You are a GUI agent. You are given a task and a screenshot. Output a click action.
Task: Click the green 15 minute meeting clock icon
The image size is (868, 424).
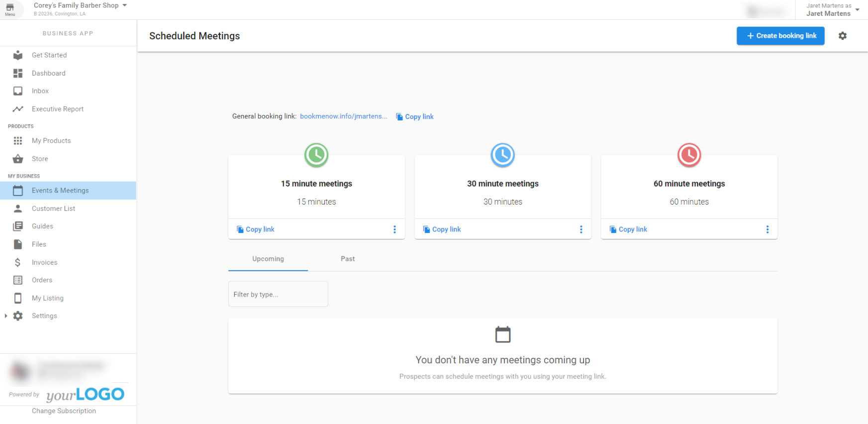click(316, 155)
